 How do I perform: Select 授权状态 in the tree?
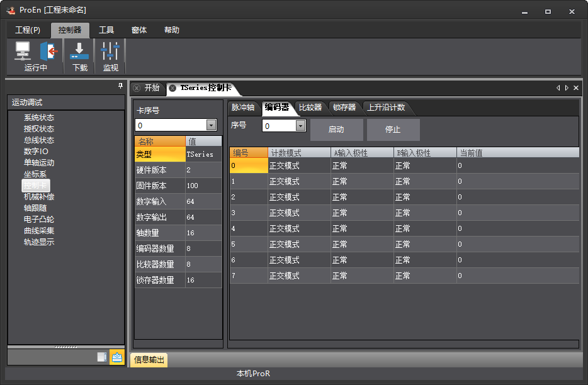coord(39,129)
